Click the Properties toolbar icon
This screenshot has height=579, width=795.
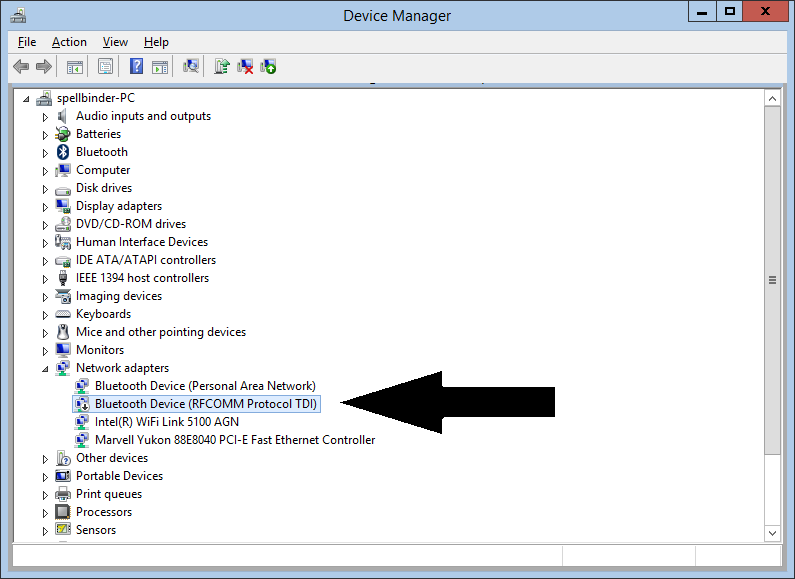104,67
